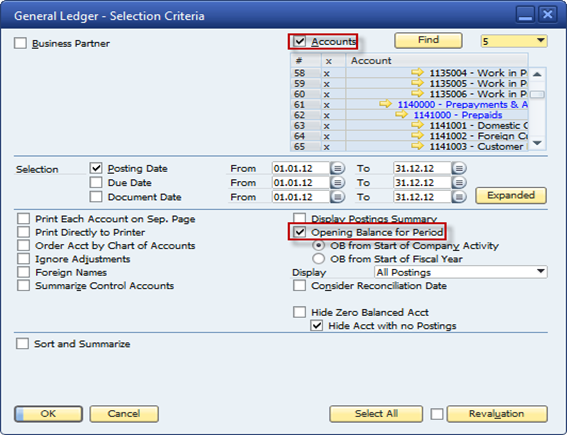Click the Posting Date From field

click(x=301, y=169)
